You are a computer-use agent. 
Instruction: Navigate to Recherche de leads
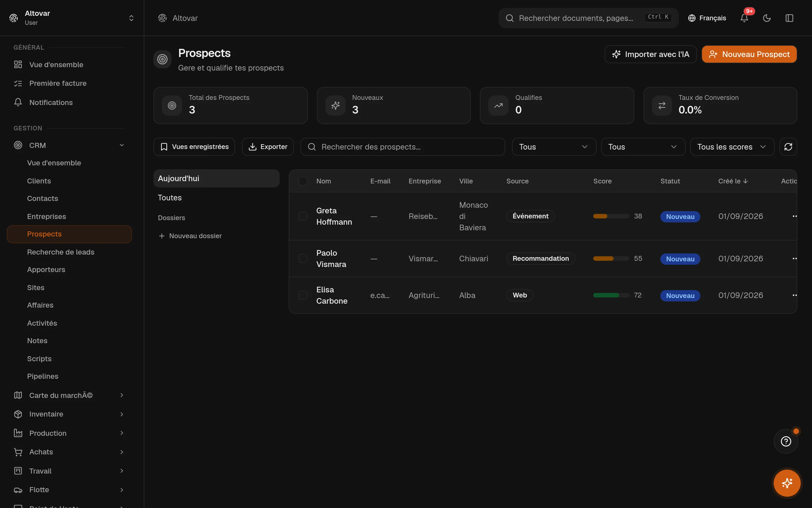coord(61,252)
